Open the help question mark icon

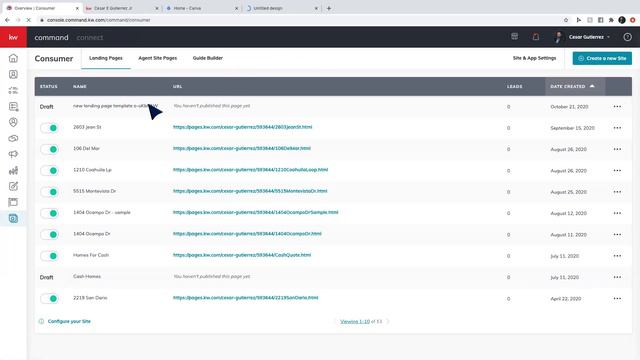coord(627,37)
